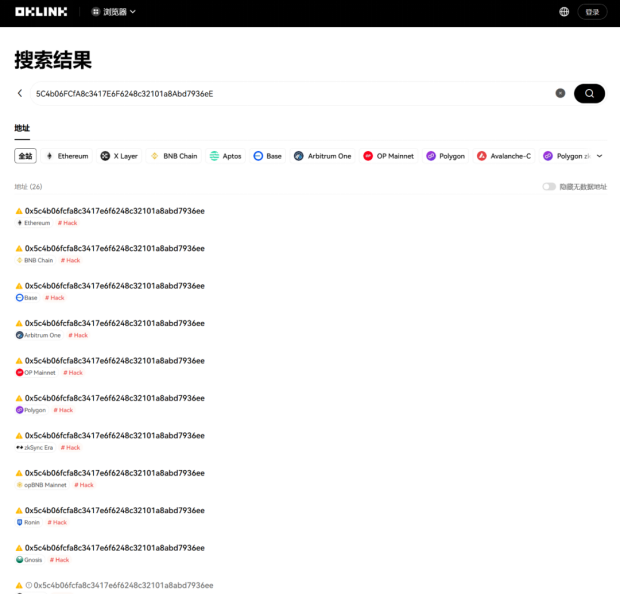Viewport: 620px width, 594px height.
Task: Filter by 全站 all chains
Action: (25, 156)
